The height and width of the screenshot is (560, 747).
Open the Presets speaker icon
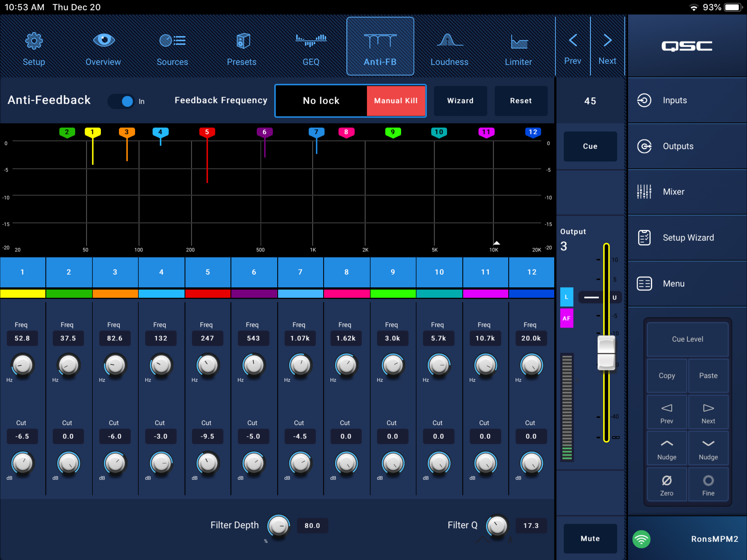pos(243,41)
